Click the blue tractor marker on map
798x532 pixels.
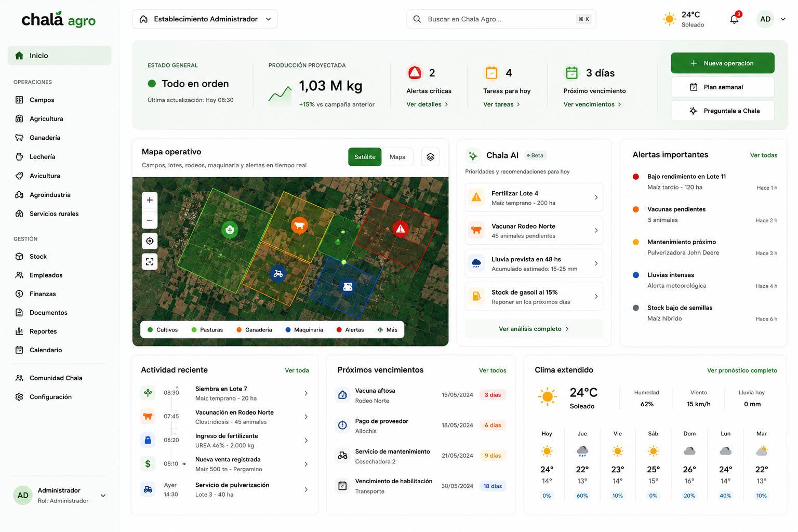pos(278,273)
